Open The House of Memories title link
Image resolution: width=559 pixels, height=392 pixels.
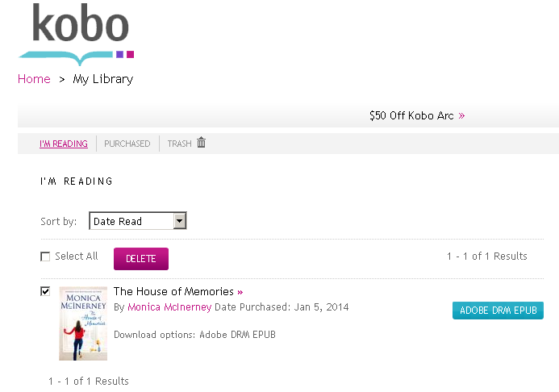pos(173,292)
